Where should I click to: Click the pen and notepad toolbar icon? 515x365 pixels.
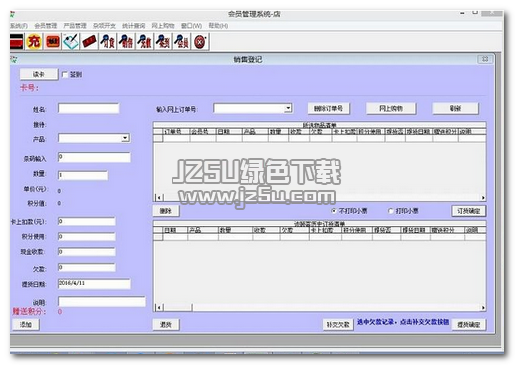[71, 42]
